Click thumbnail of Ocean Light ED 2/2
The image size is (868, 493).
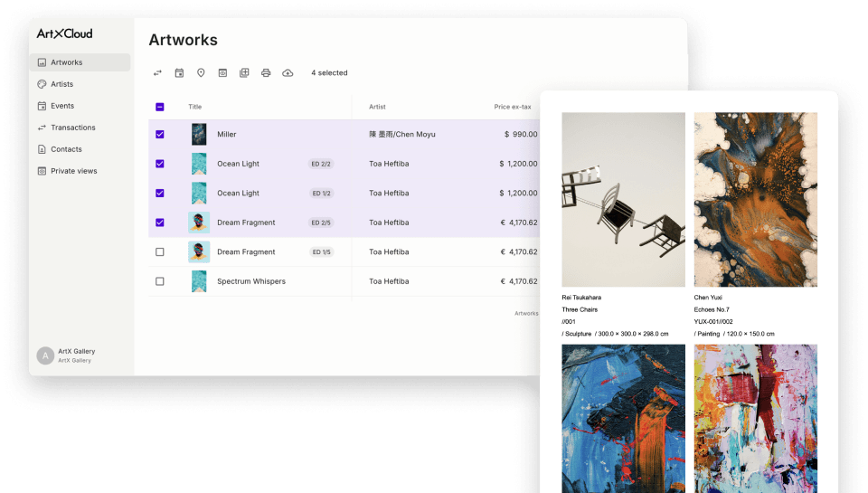coord(199,164)
